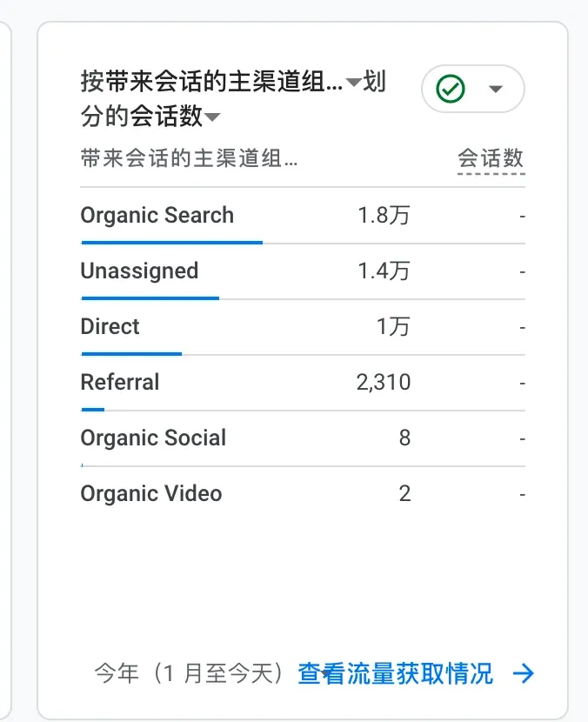Click the 2,310 Referral sessions value
The image size is (588, 722).
(x=384, y=382)
